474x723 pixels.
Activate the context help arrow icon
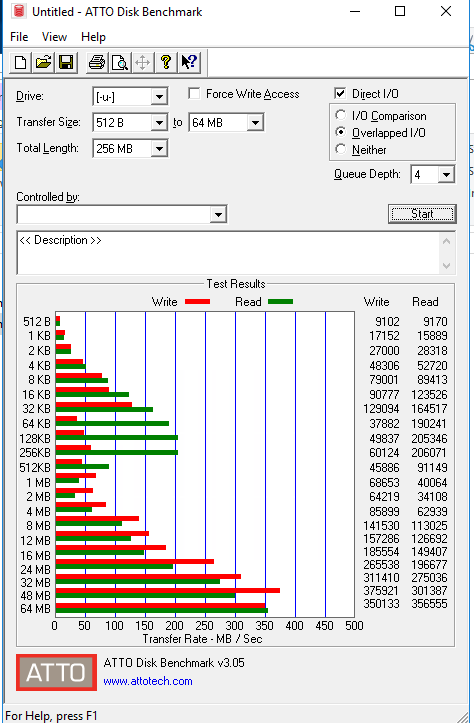[x=189, y=62]
